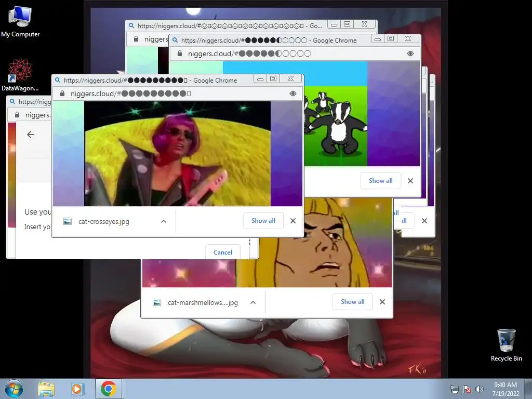
Task: Open the Windows Start menu orb
Action: pos(14,389)
